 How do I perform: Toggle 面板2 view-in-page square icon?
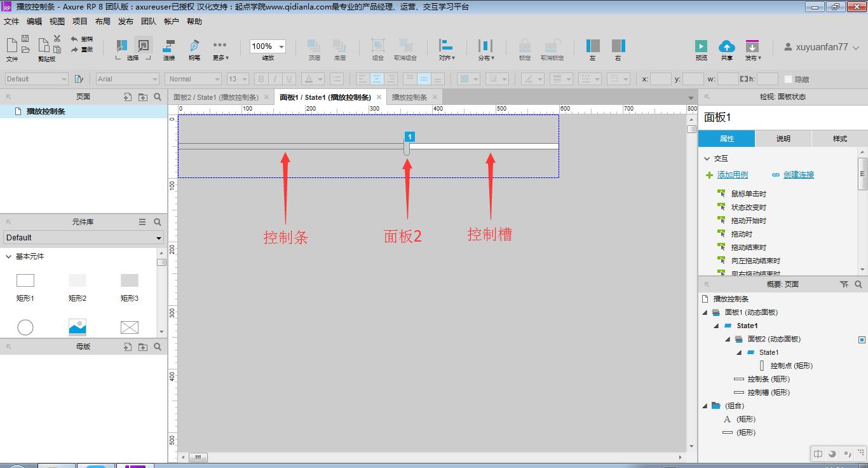[x=862, y=340]
